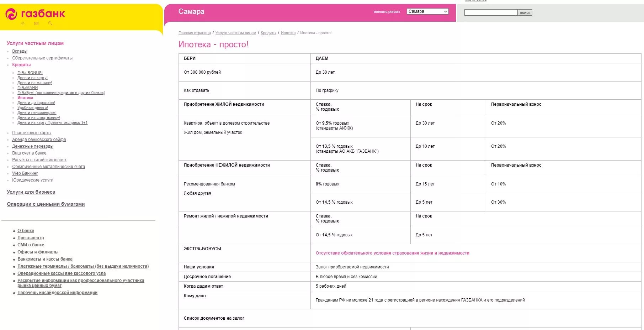Follow the сменить регион label
Screen dimensions: 644x330
[x=387, y=12]
